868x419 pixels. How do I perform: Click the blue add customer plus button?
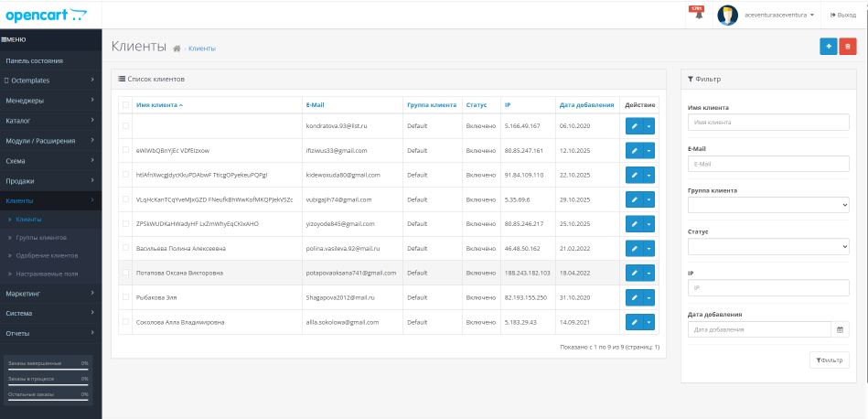[828, 46]
